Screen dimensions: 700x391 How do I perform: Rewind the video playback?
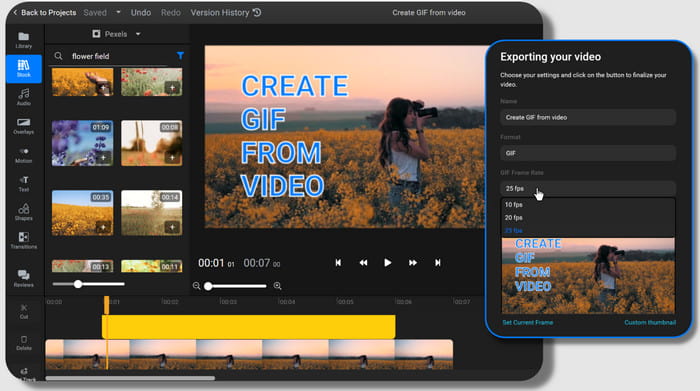[363, 263]
